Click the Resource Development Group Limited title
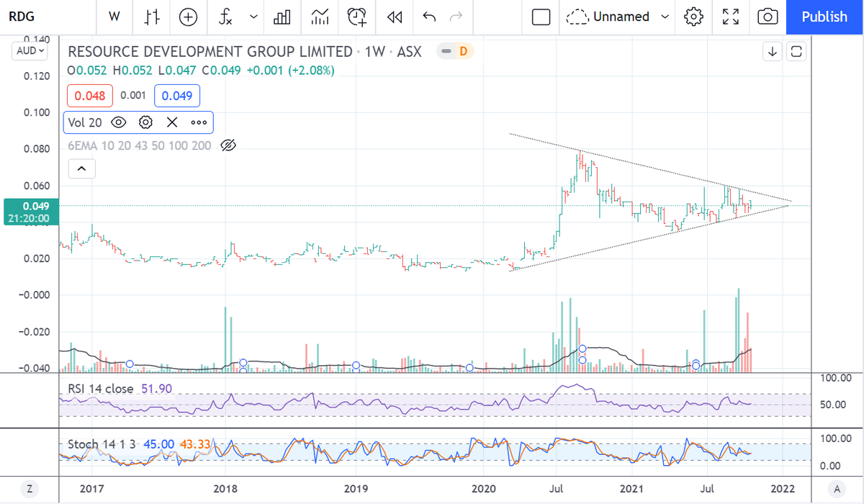Screen dimensions: 864x504 point(210,52)
